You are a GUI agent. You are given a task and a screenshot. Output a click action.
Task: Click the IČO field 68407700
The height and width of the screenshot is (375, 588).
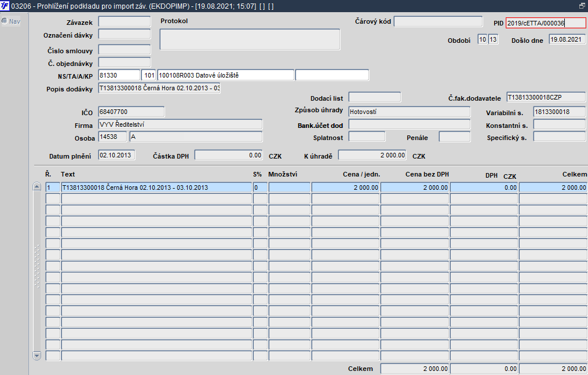[x=132, y=112]
